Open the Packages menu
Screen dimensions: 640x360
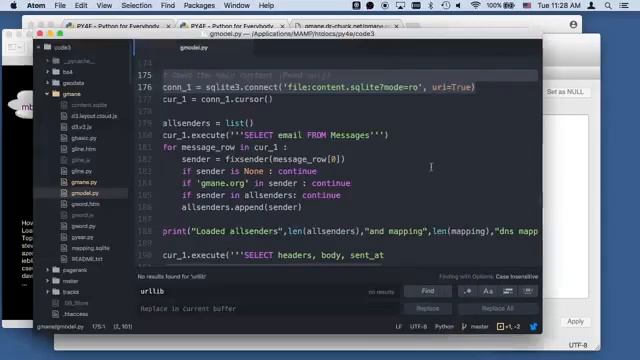tap(199, 5)
